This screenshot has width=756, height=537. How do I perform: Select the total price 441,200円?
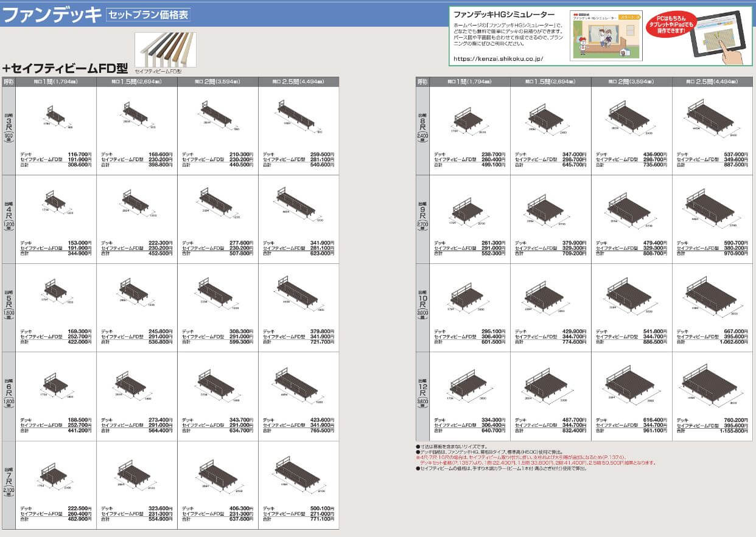[79, 430]
